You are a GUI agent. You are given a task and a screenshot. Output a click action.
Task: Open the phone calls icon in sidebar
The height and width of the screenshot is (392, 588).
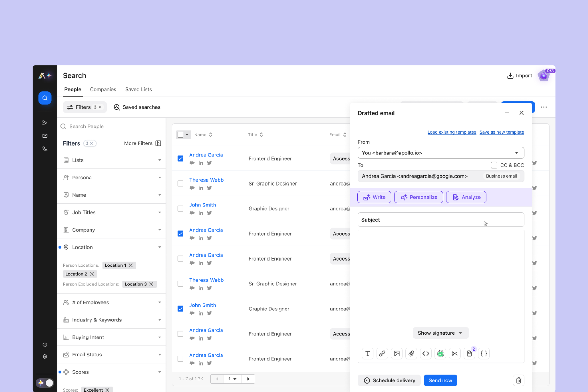(x=45, y=149)
